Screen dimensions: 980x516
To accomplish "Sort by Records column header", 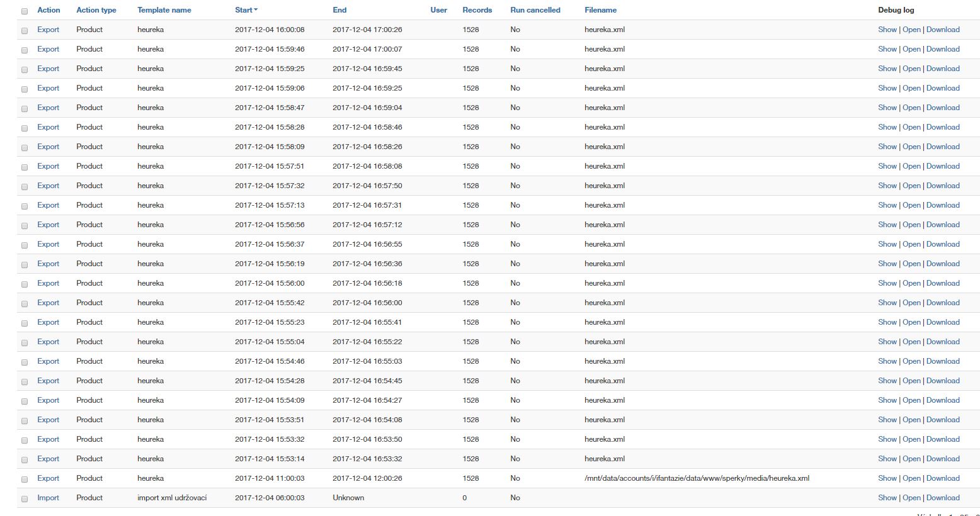I will point(477,10).
